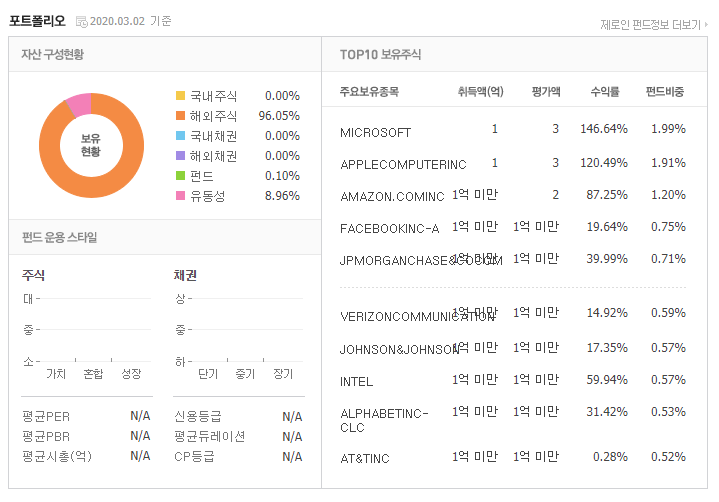This screenshot has height=502, width=719.
Task: Click the 주식 style box title
Action: point(33,275)
